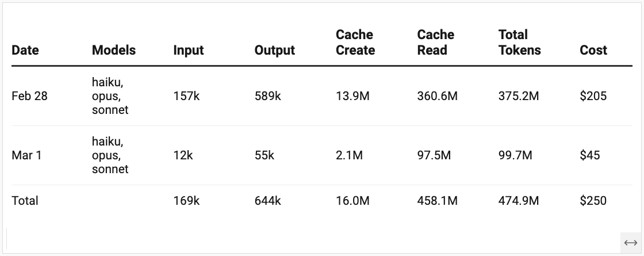Click the Date column header
This screenshot has width=644, height=256.
[25, 50]
